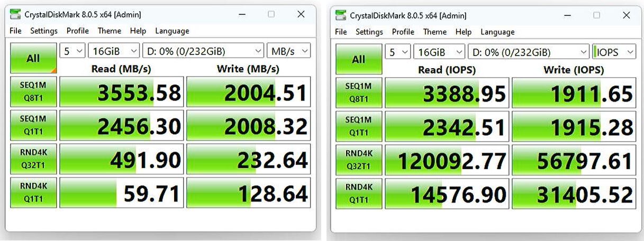Minimize the right CrystalDiskMark window
Viewport: 644px width, 241px height.
pos(567,15)
